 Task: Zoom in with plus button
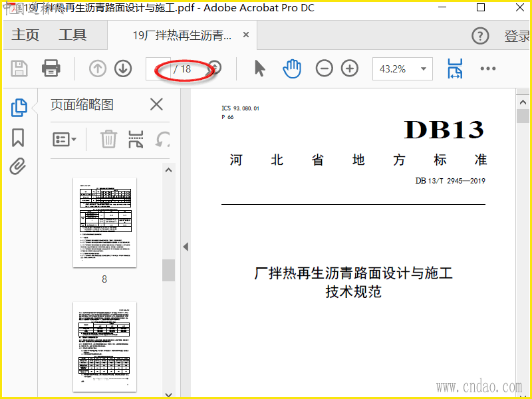[x=350, y=68]
